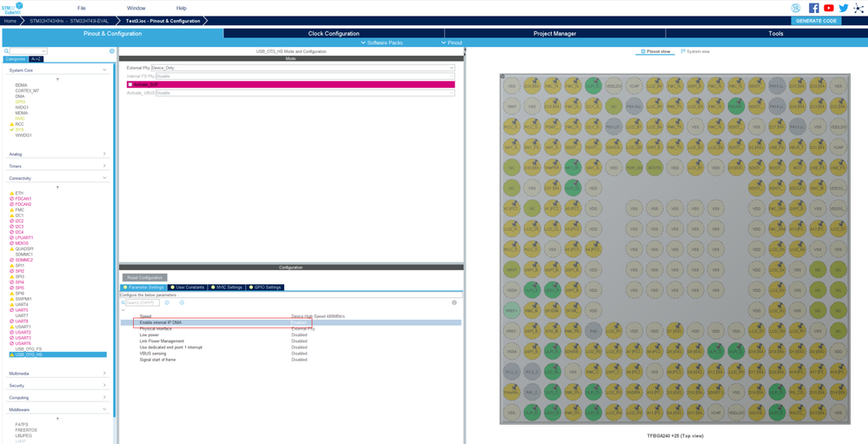The height and width of the screenshot is (444, 868).
Task: Expand the Analog category
Action: pos(57,154)
